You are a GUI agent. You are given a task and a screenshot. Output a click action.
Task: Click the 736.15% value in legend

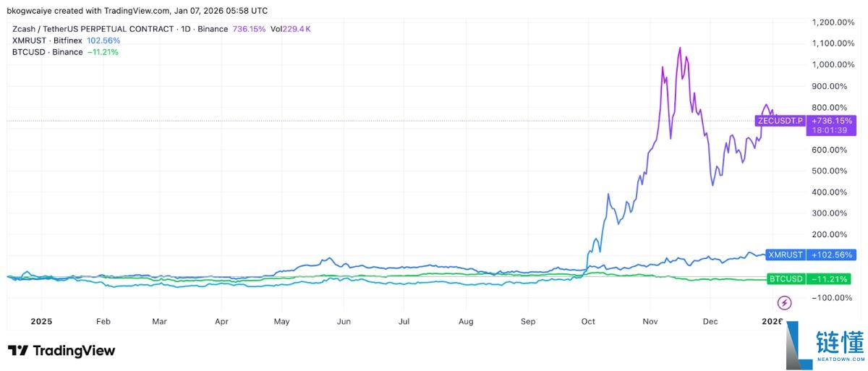point(248,29)
